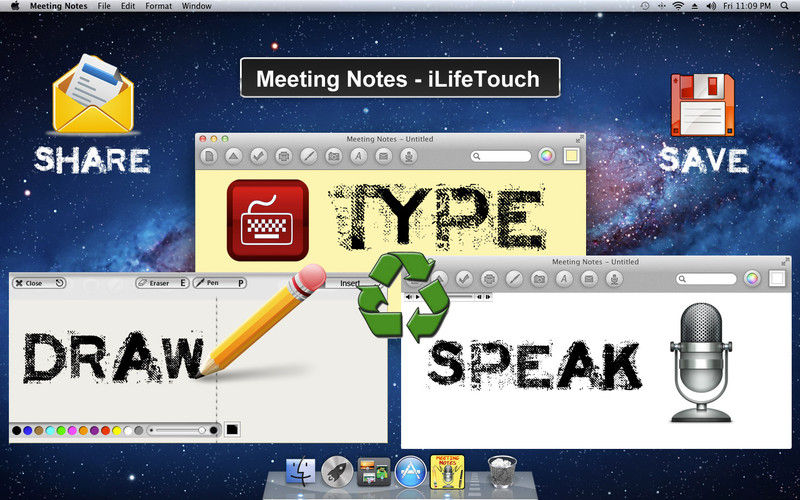Click the triangle icon in yellow note toolbar
Viewport: 800px width, 500px height.
click(x=234, y=156)
